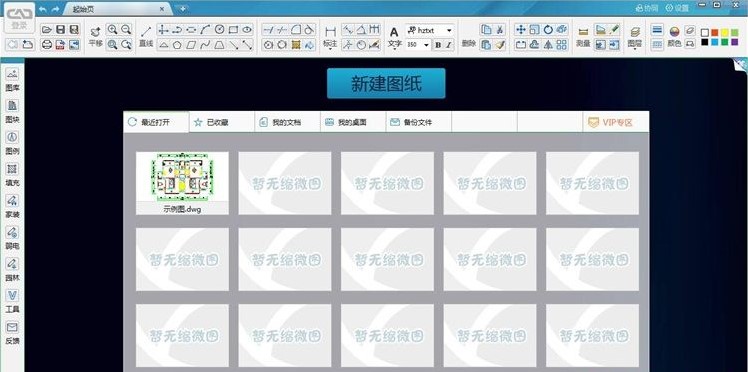
Task: Switch to 我的桌面 desktop tab
Action: coord(353,122)
